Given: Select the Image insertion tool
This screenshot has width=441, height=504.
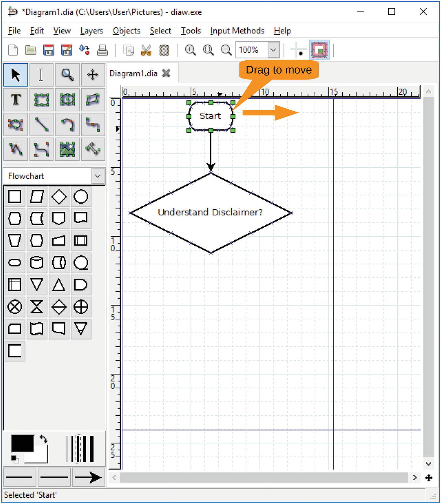Looking at the screenshot, I should click(x=67, y=149).
